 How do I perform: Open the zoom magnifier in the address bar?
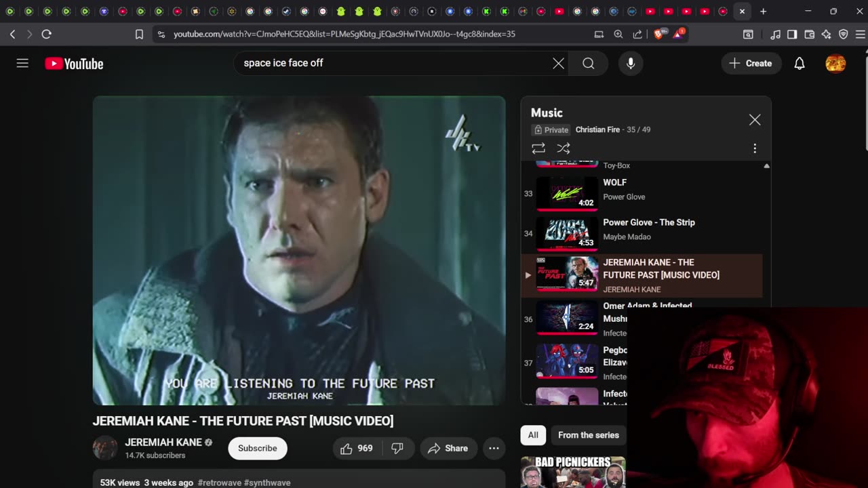pyautogui.click(x=618, y=34)
